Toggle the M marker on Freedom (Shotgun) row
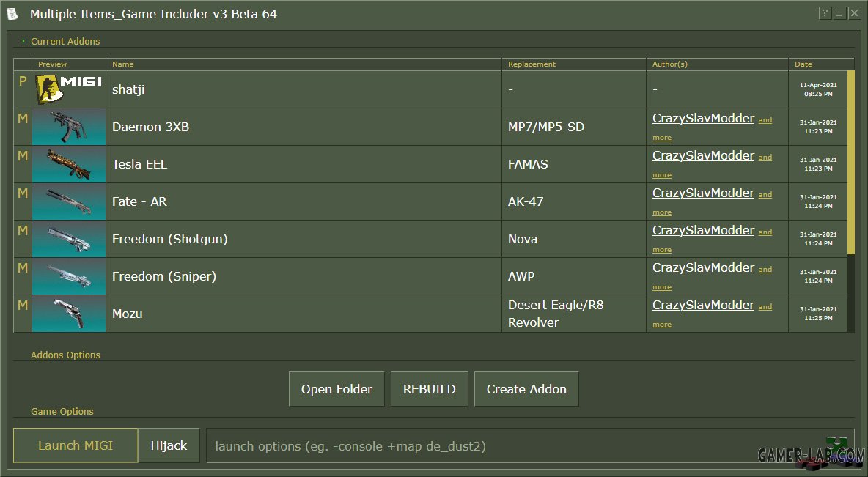This screenshot has width=868, height=477. [23, 231]
